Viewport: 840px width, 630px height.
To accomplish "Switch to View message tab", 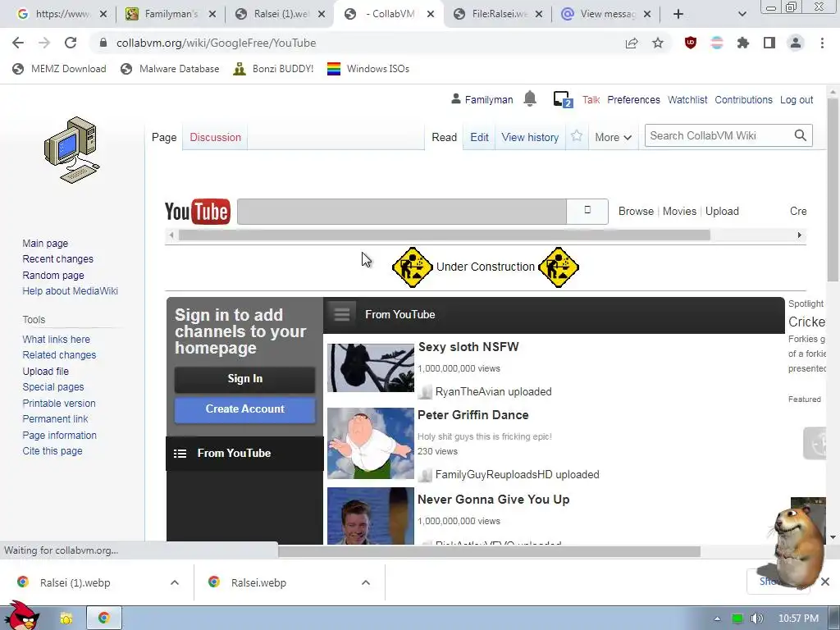I will (608, 14).
